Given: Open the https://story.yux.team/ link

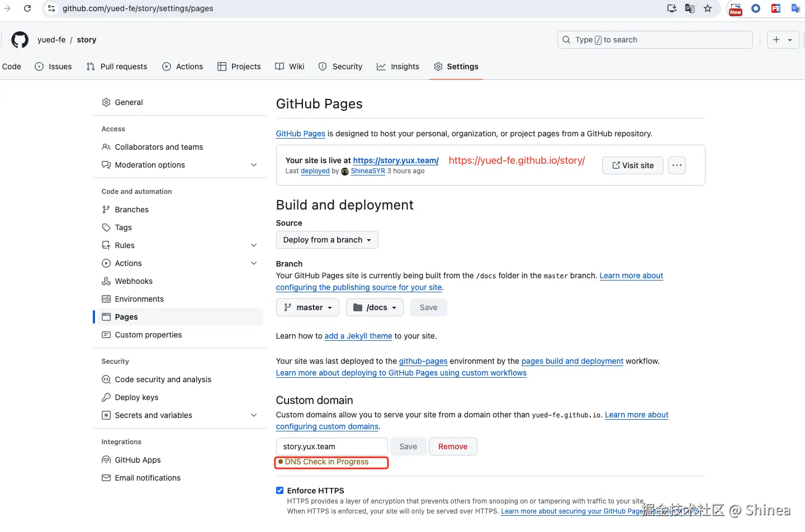Looking at the screenshot, I should pos(396,160).
